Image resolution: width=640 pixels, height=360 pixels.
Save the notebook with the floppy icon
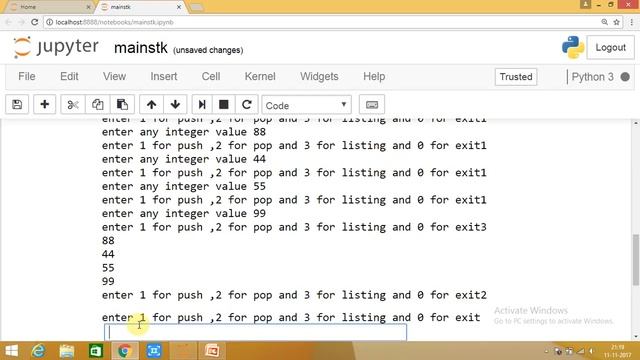tap(17, 104)
